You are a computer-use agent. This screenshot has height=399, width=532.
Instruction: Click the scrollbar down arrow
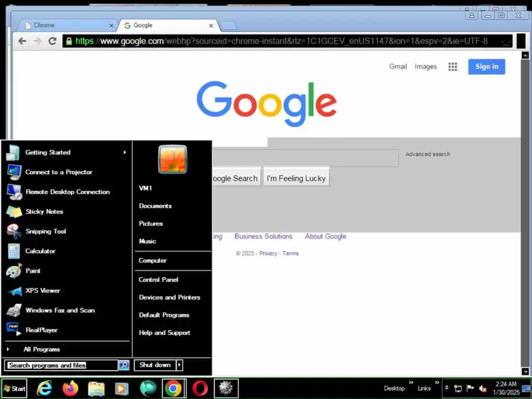[525, 371]
